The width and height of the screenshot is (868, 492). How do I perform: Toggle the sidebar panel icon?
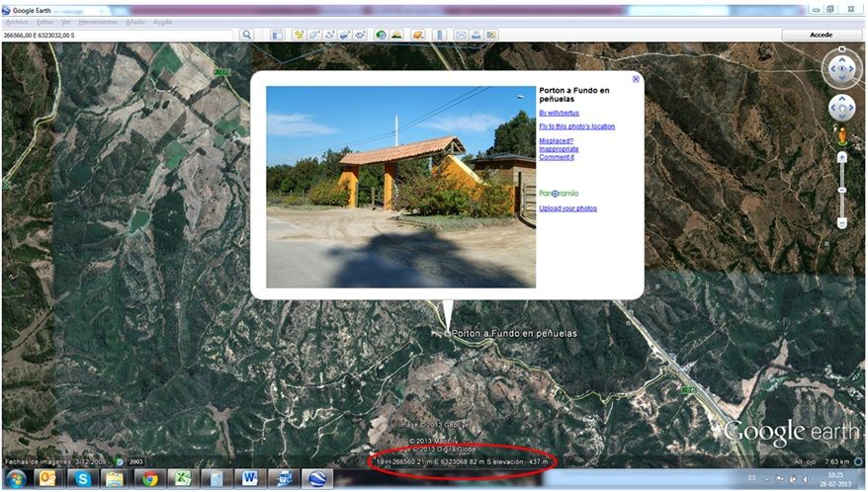pos(278,35)
